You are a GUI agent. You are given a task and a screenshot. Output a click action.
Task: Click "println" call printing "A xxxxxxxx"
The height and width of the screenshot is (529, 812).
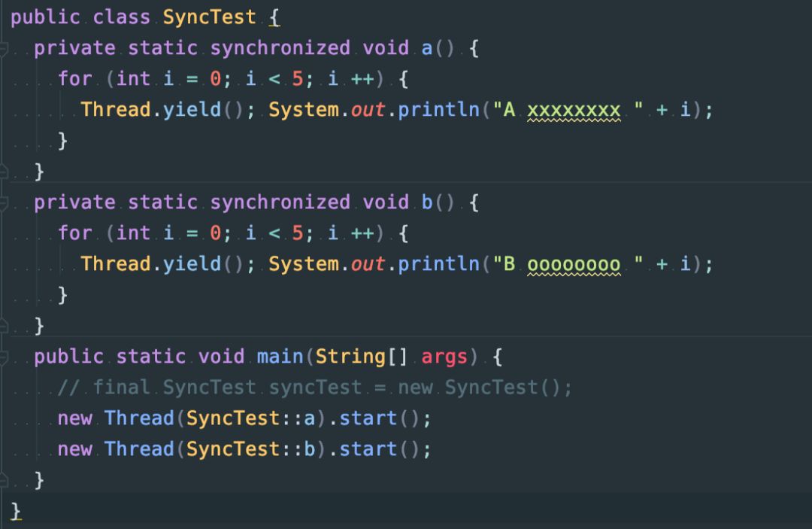(438, 110)
